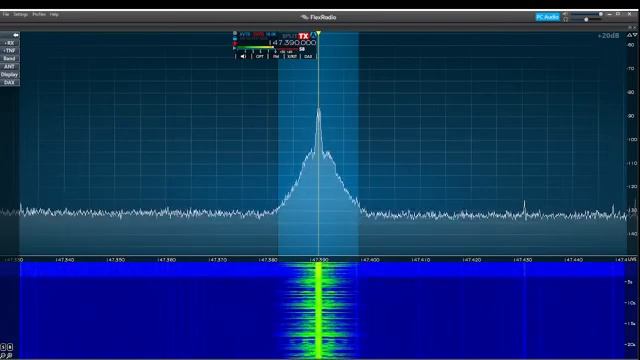Toggle the PC Audio button
The height and width of the screenshot is (360, 640).
click(x=548, y=17)
